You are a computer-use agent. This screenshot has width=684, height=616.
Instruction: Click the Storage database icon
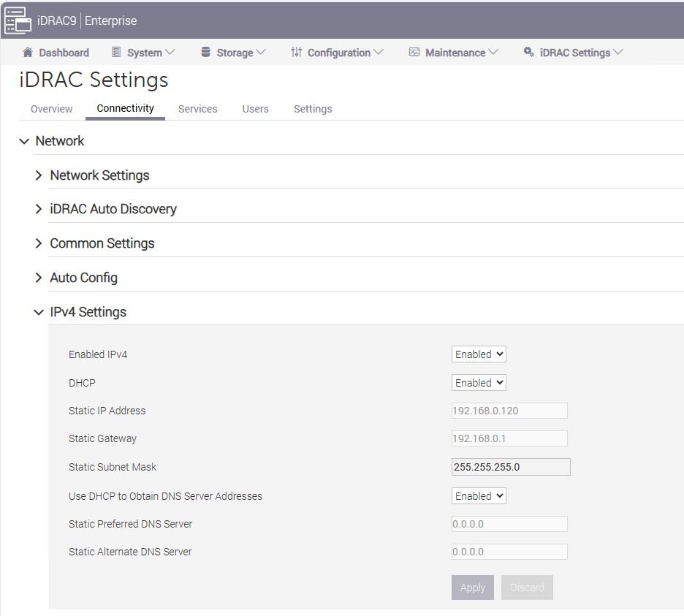tap(205, 53)
